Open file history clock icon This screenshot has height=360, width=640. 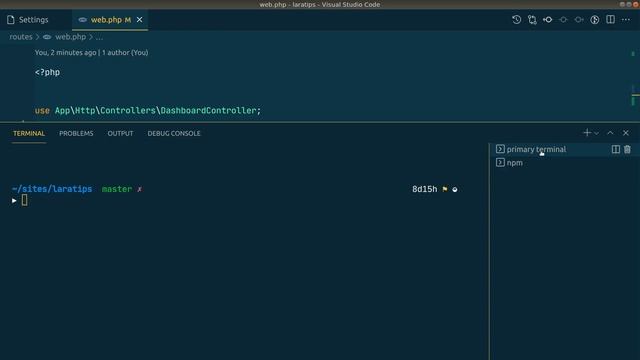point(516,20)
